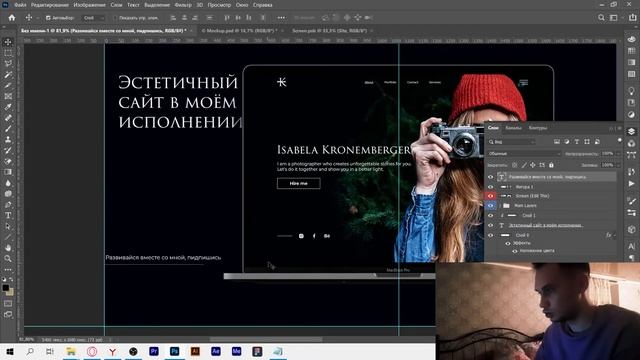Select the Eyedropper tool

(8, 107)
